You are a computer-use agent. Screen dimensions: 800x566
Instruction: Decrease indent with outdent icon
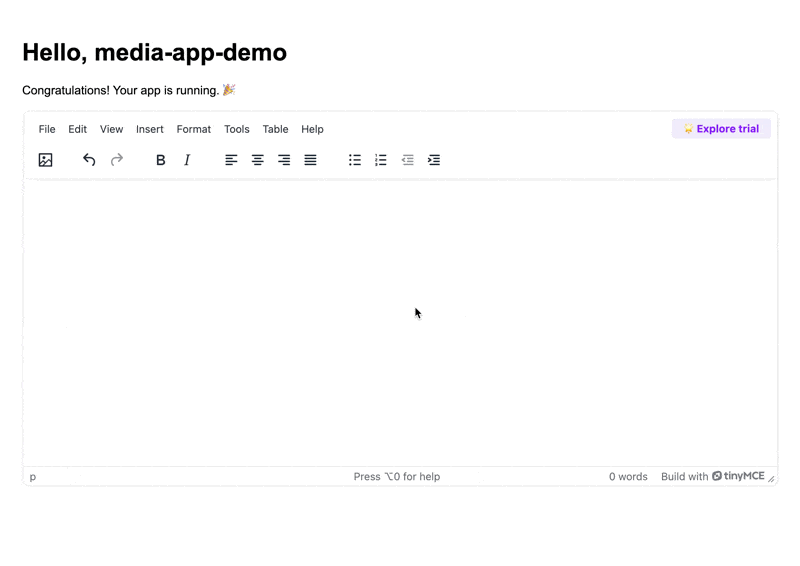point(408,160)
